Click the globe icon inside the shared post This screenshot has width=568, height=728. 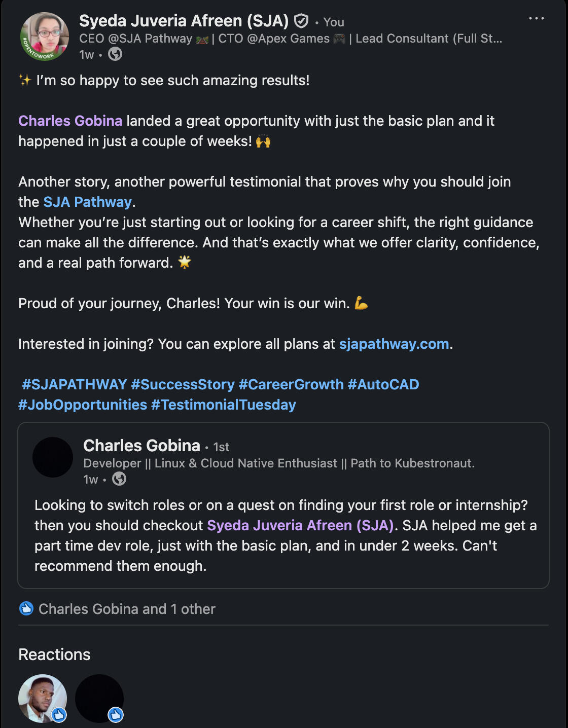click(119, 479)
